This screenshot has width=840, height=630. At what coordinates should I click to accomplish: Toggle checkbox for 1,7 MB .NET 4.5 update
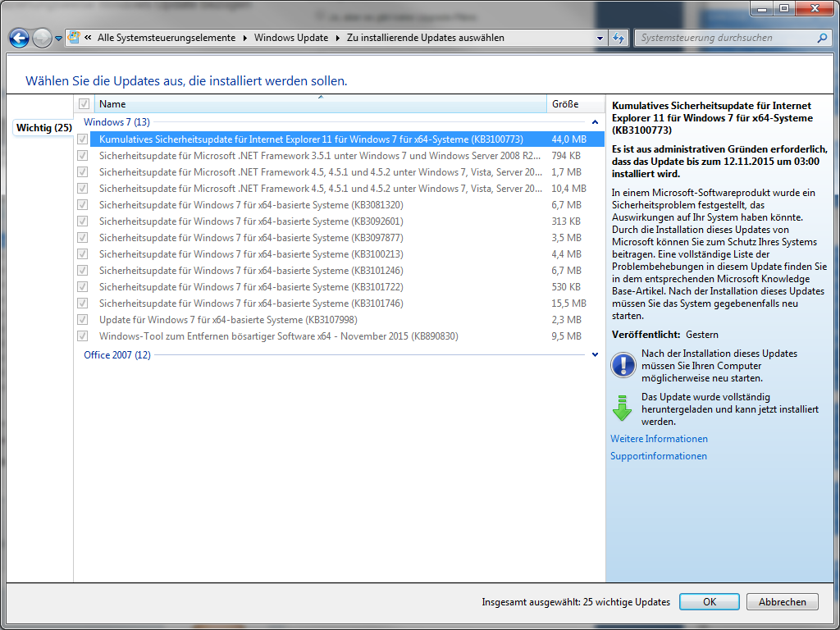click(x=83, y=172)
